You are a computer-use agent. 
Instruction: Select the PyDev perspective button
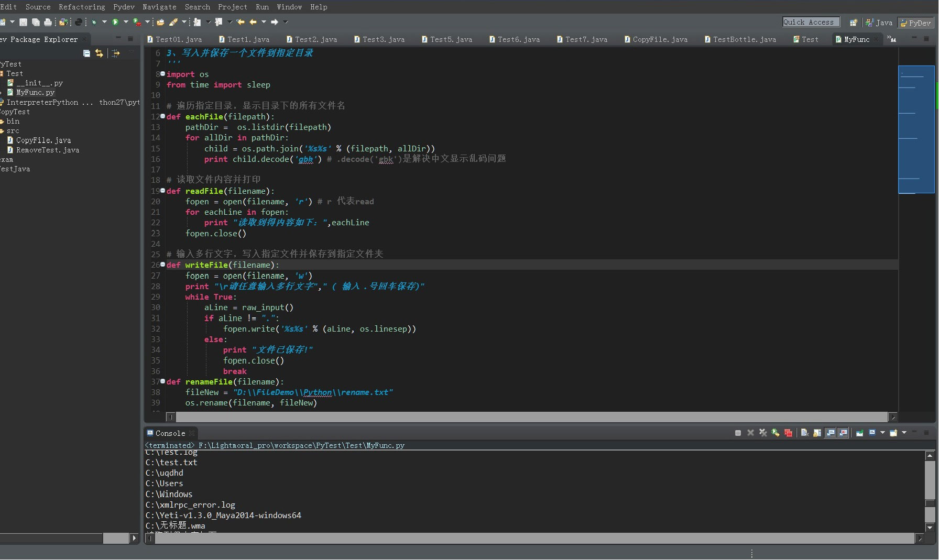click(915, 23)
